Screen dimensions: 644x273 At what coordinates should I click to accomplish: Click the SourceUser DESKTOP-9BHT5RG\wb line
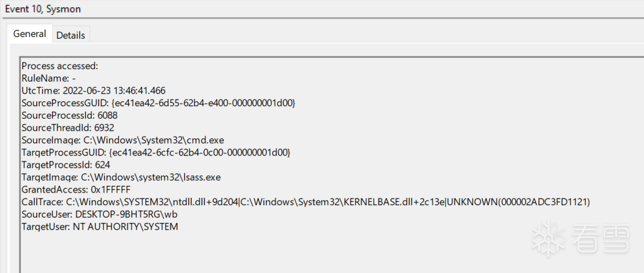coord(99,214)
